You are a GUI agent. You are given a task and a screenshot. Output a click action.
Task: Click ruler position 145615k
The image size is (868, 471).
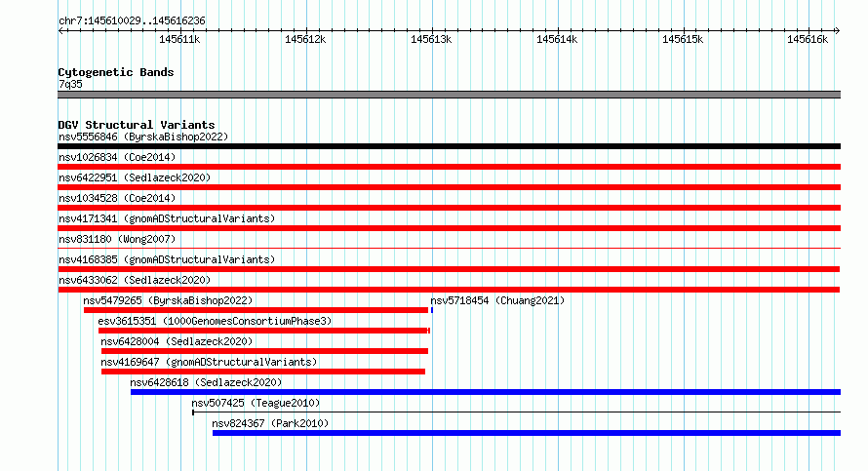pos(683,39)
